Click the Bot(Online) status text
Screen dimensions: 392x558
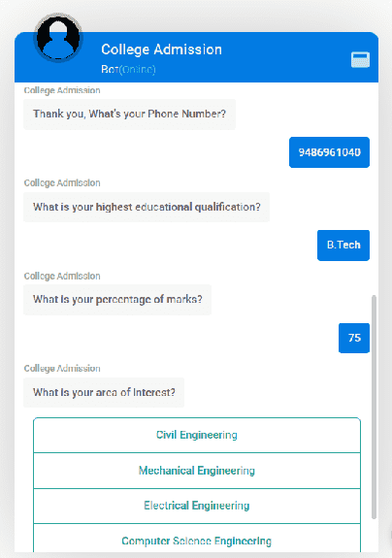click(128, 69)
